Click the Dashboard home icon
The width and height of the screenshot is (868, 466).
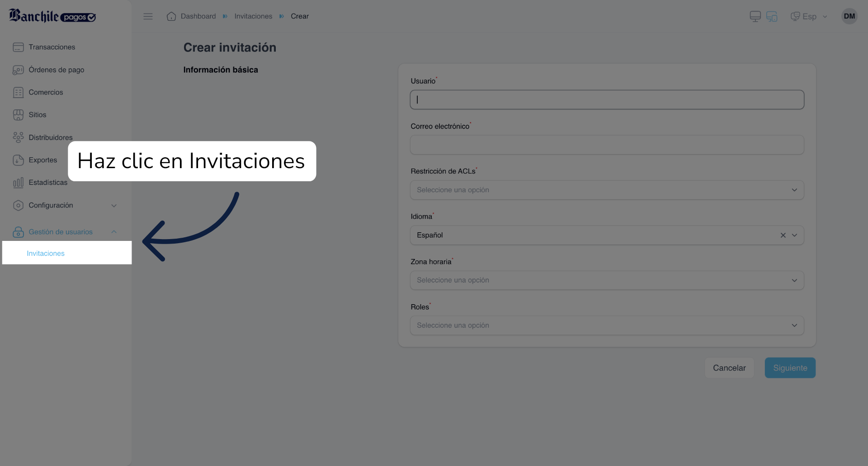[x=171, y=16]
